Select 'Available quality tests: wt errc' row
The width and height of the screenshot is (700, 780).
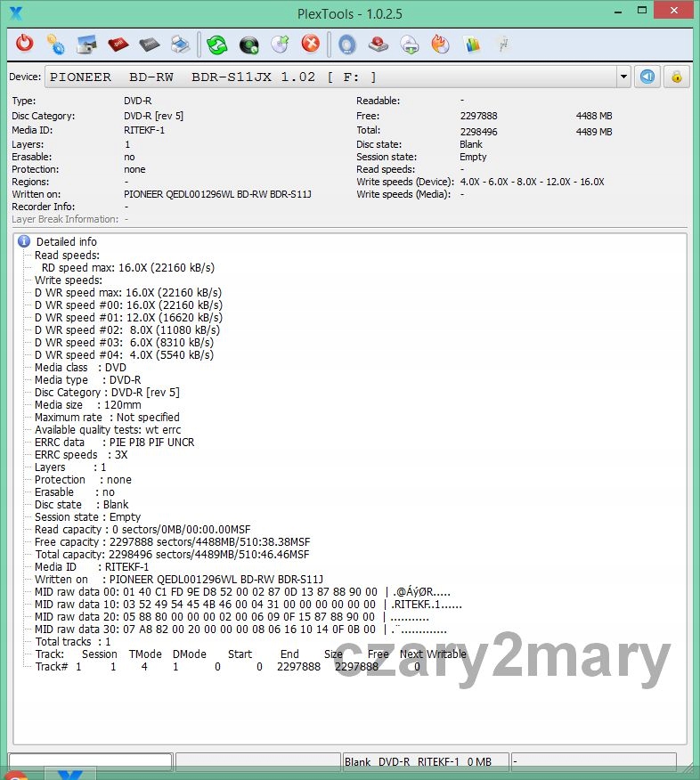pos(108,429)
